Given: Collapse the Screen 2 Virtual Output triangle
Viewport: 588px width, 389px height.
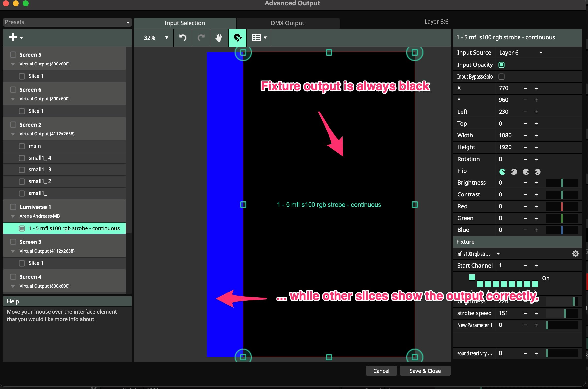Looking at the screenshot, I should pos(13,134).
